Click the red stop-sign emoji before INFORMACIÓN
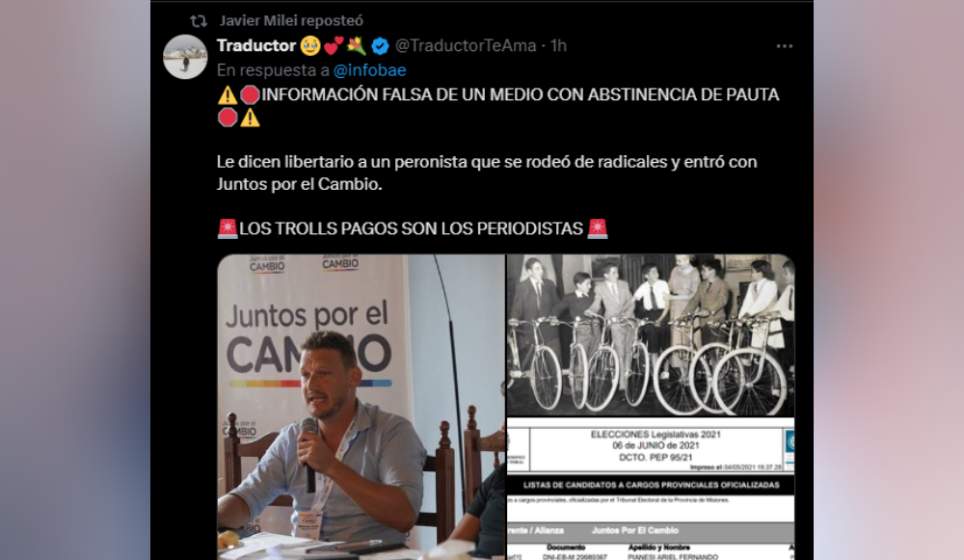The image size is (964, 560). 250,94
